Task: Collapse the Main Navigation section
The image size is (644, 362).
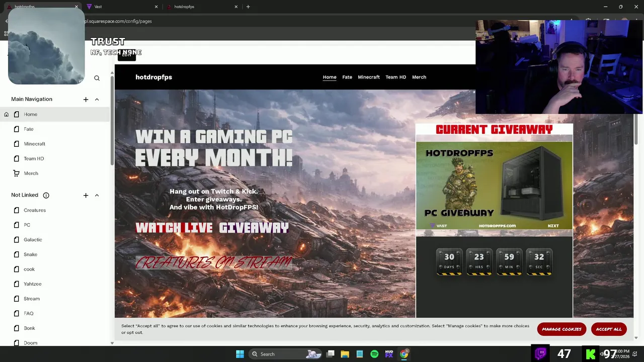Action: pyautogui.click(x=97, y=100)
